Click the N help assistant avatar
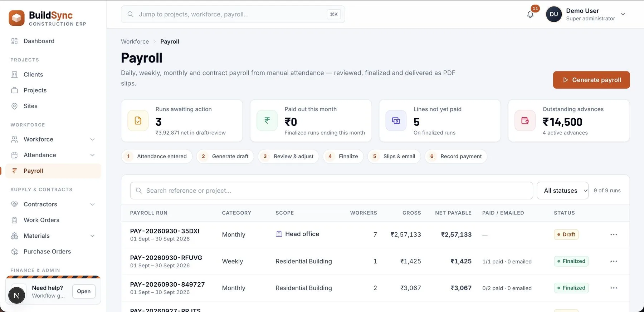Image resolution: width=644 pixels, height=312 pixels. (x=16, y=295)
